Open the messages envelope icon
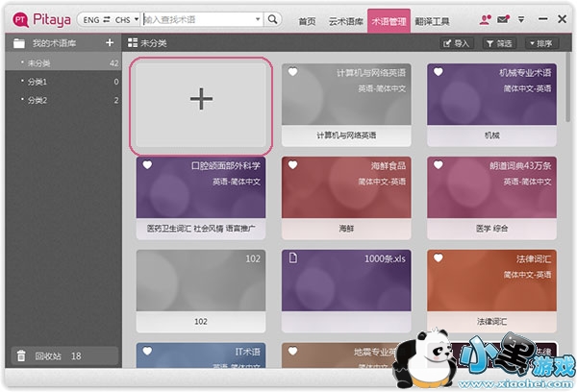This screenshot has width=577, height=392. (503, 19)
